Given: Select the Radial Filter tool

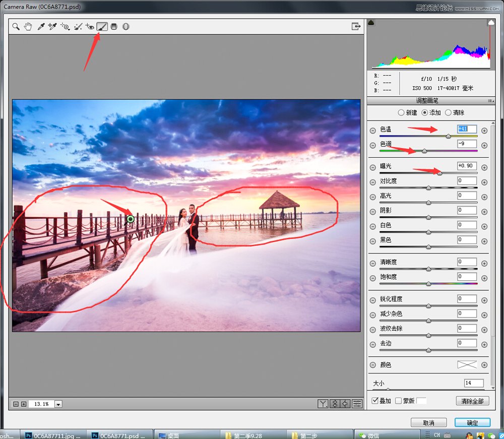Looking at the screenshot, I should [125, 27].
